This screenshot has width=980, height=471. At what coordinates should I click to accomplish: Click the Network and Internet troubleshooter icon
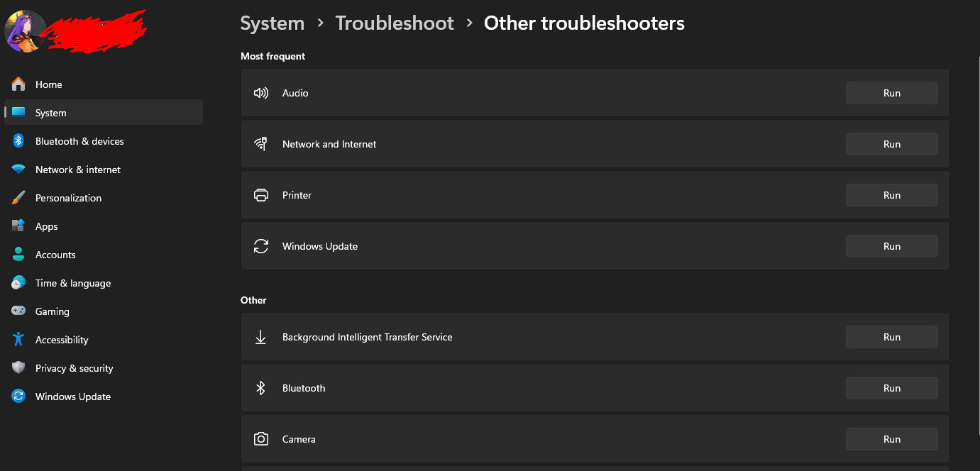[x=261, y=144]
